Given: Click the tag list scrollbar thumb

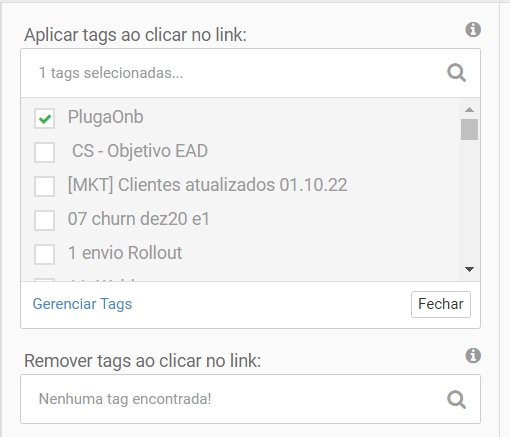Looking at the screenshot, I should [x=469, y=129].
